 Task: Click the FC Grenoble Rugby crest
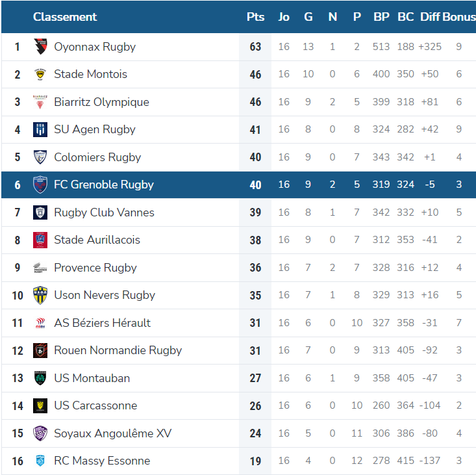coord(40,185)
